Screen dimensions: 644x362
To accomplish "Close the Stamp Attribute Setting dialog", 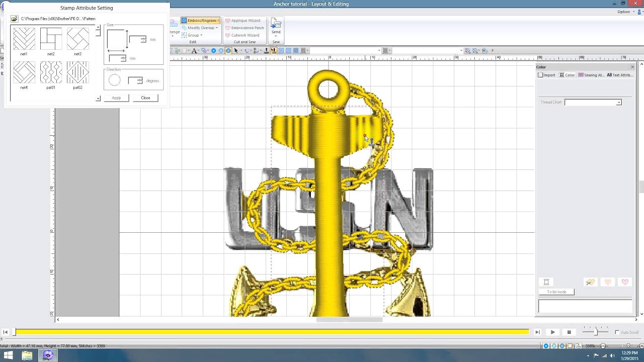I will pos(145,98).
